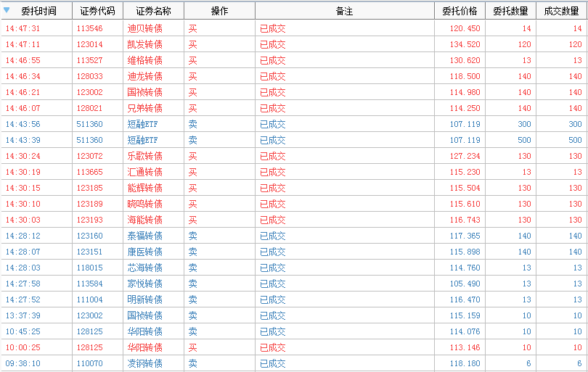Select 泰福转债 name cell
The image size is (588, 372).
[144, 236]
